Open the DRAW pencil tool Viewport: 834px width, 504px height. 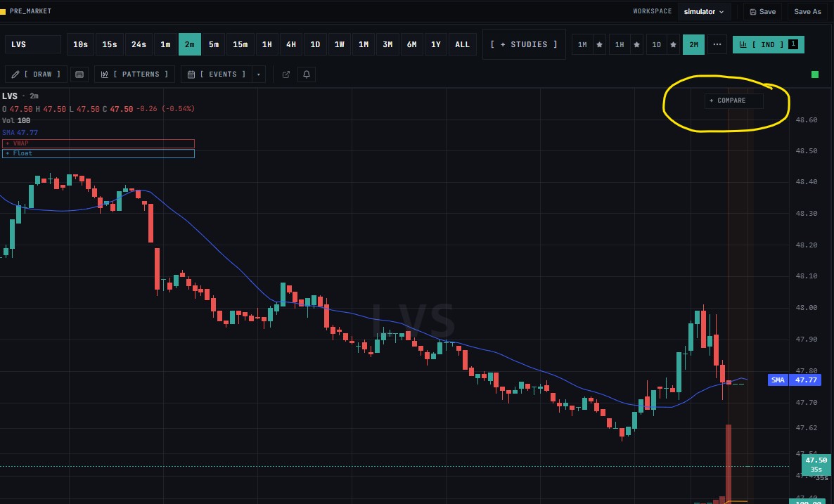point(36,75)
